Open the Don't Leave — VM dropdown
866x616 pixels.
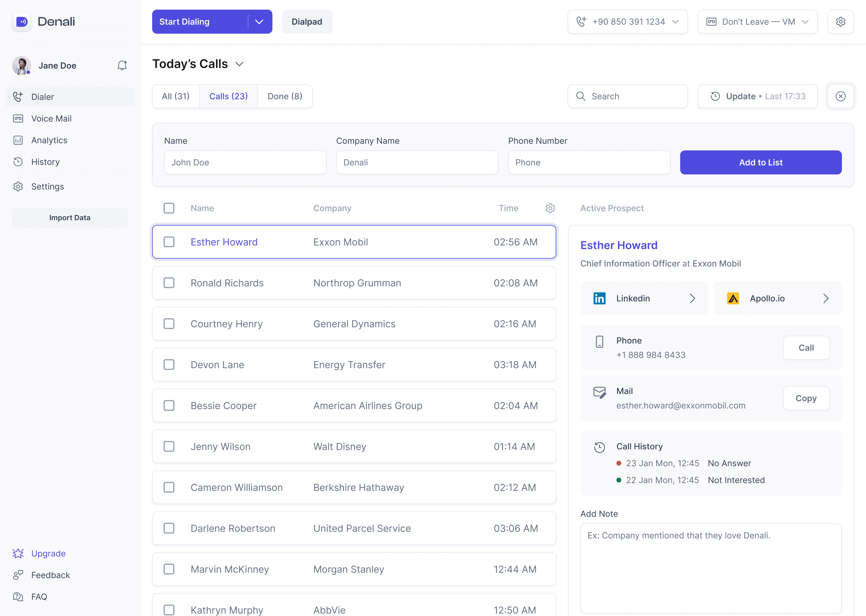pos(758,22)
